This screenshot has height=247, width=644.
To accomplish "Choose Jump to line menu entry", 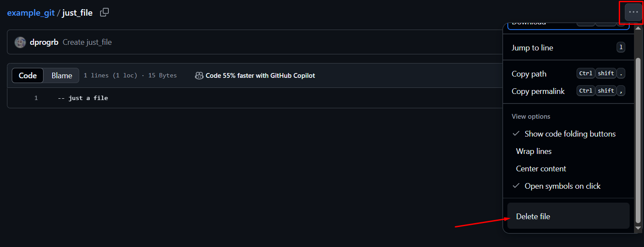I will (x=568, y=48).
